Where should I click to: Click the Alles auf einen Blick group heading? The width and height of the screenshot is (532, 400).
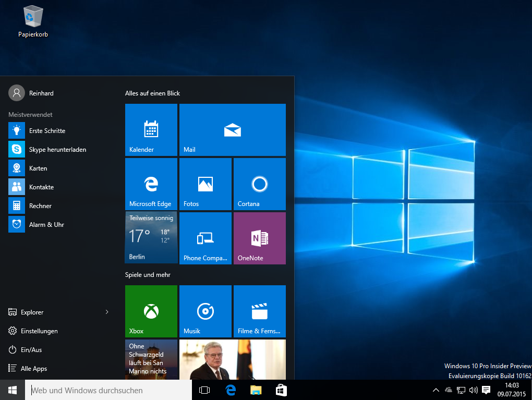[x=152, y=93]
